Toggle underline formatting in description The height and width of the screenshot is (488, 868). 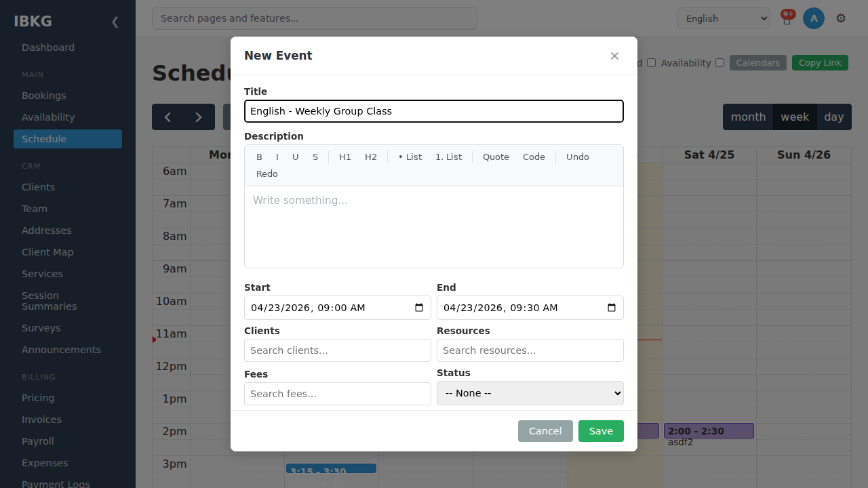(295, 157)
